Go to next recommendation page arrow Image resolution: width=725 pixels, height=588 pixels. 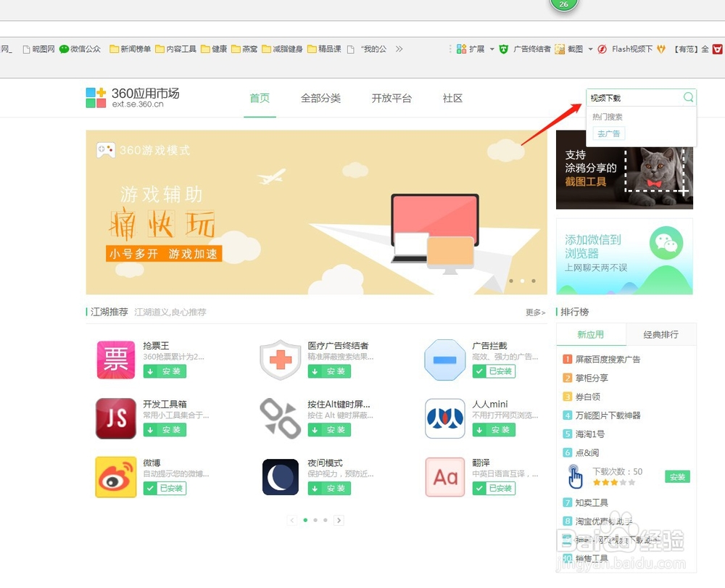tap(339, 521)
